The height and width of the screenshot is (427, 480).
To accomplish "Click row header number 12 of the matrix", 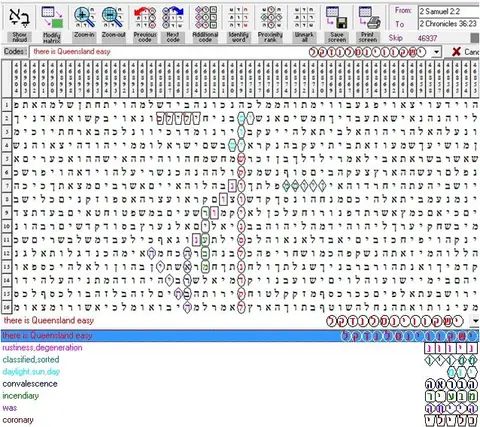I will (6, 253).
